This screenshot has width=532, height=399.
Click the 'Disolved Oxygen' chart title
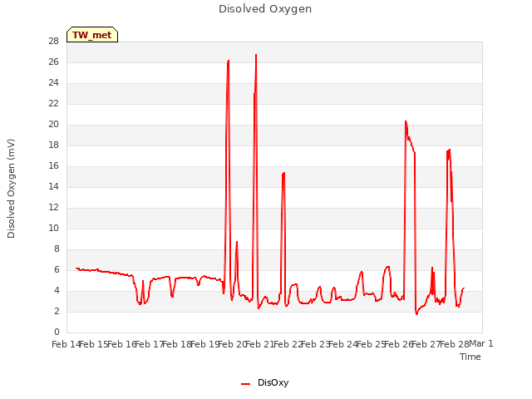tap(265, 9)
